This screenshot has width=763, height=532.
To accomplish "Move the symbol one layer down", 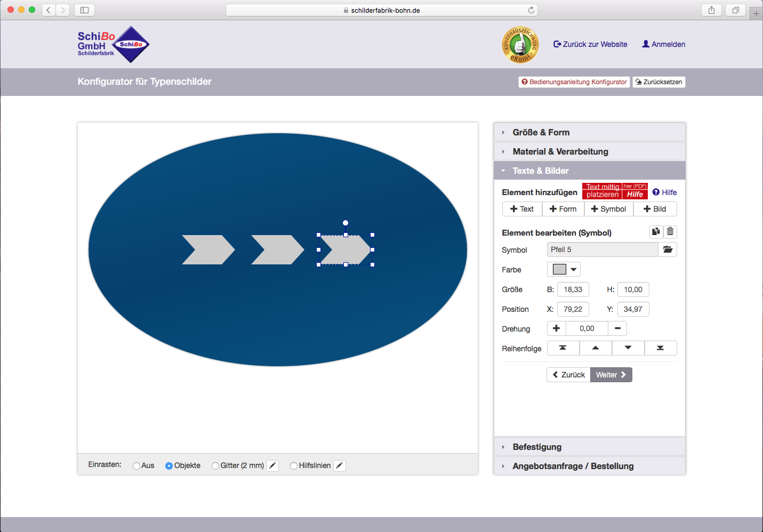I will pyautogui.click(x=628, y=348).
